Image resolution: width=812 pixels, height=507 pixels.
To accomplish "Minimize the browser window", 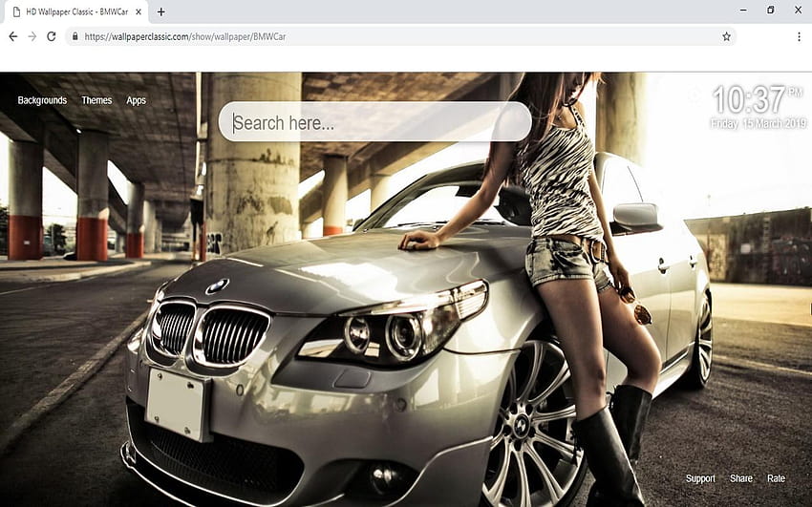I will point(743,10).
